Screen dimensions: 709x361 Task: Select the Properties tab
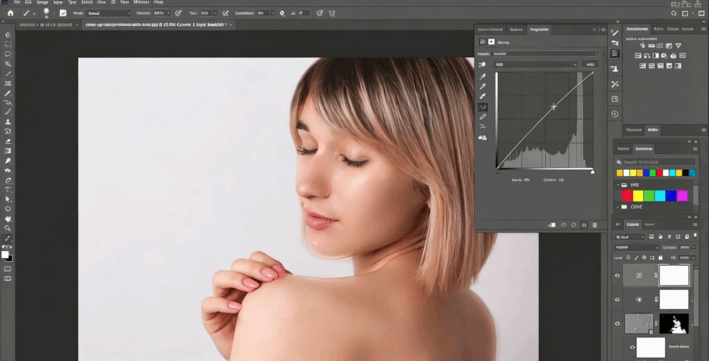539,29
